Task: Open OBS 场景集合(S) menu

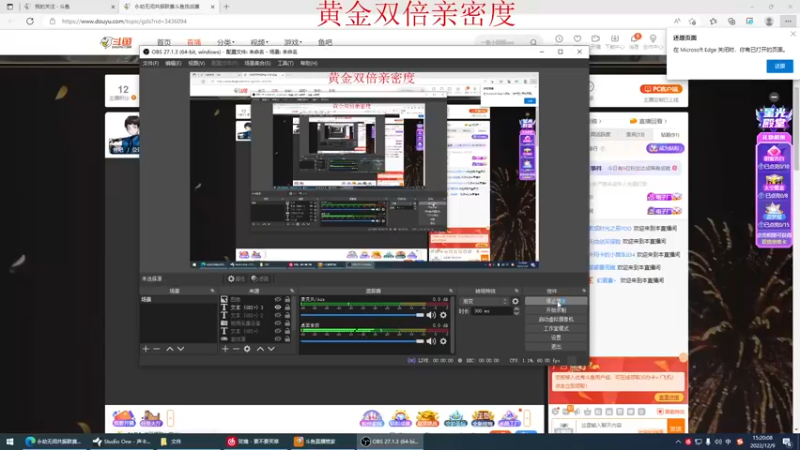Action: (257, 63)
